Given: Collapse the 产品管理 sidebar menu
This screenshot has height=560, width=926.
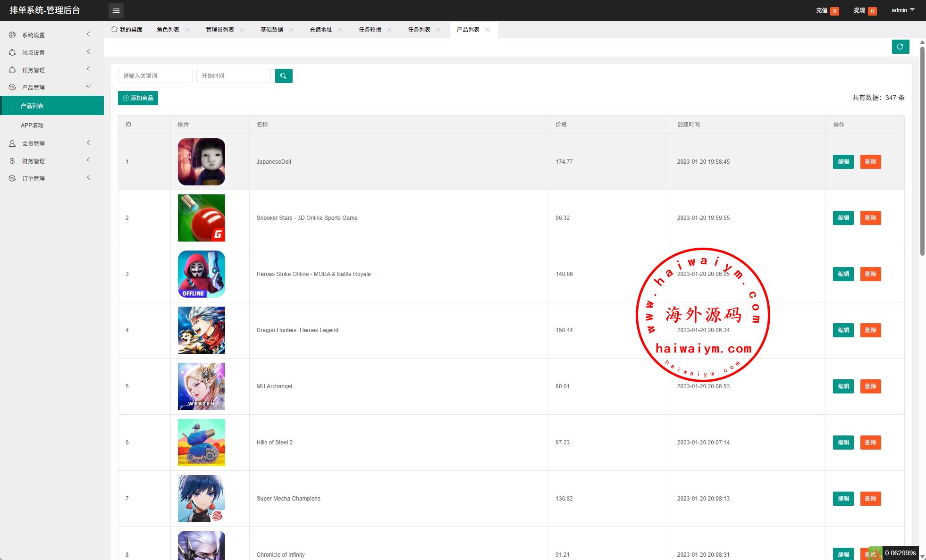Looking at the screenshot, I should [x=33, y=87].
